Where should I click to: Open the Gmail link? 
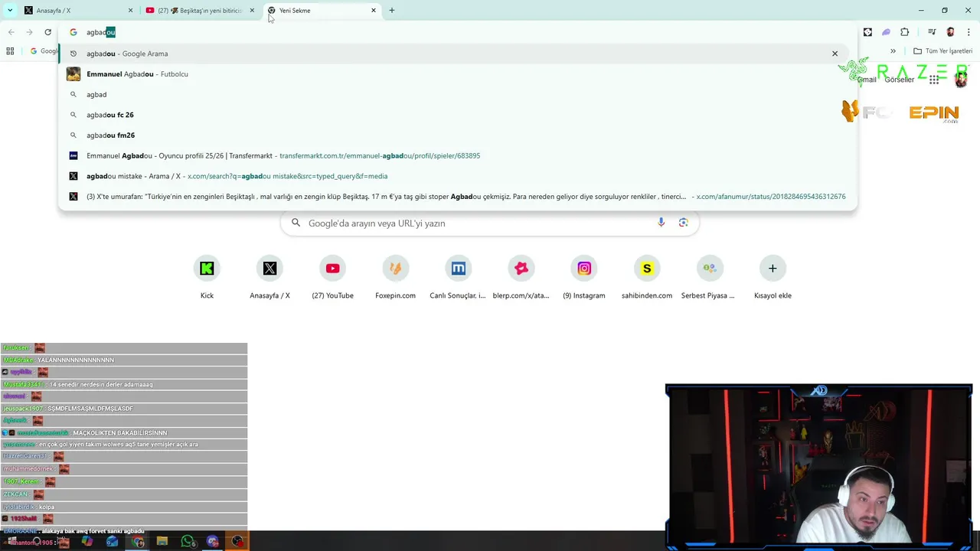tap(867, 80)
